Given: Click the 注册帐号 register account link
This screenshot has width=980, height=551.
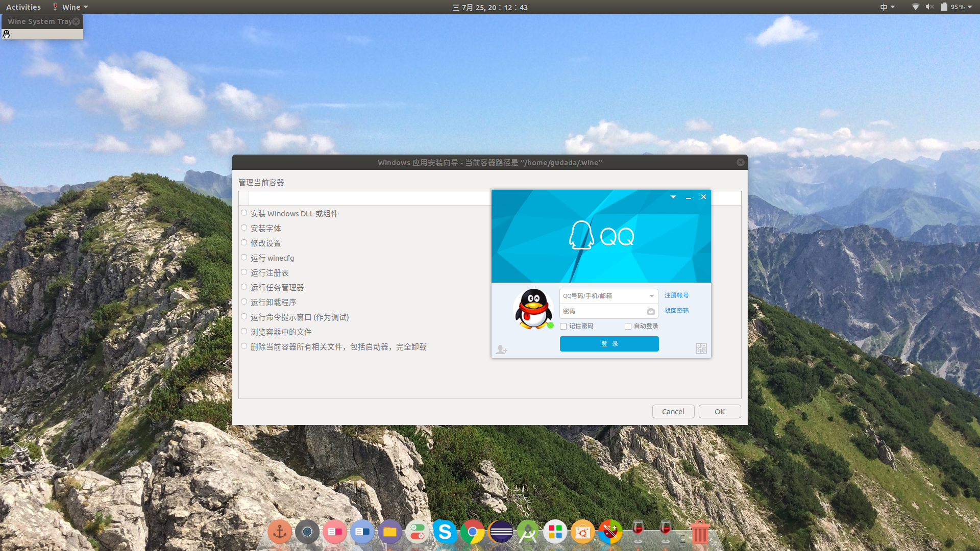Looking at the screenshot, I should pos(676,295).
